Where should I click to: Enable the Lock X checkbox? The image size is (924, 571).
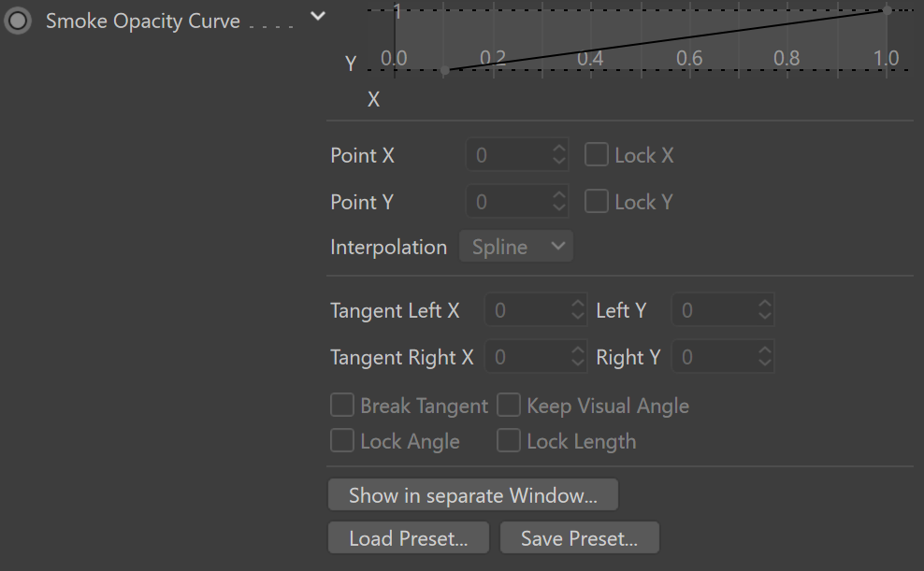pyautogui.click(x=597, y=155)
